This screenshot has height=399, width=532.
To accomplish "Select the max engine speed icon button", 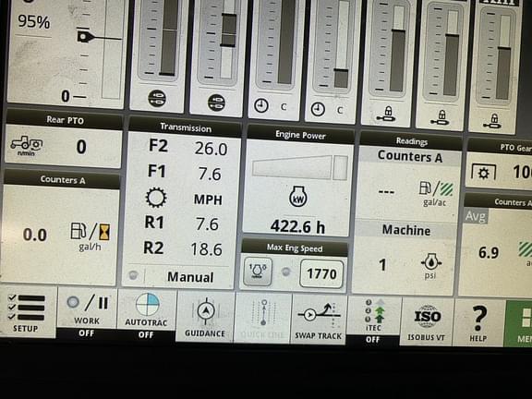I will point(258,272).
